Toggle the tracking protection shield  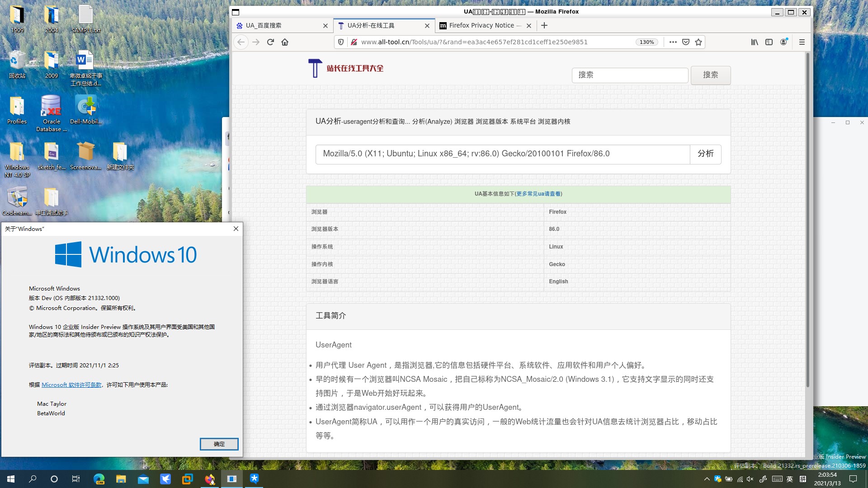[x=340, y=42]
